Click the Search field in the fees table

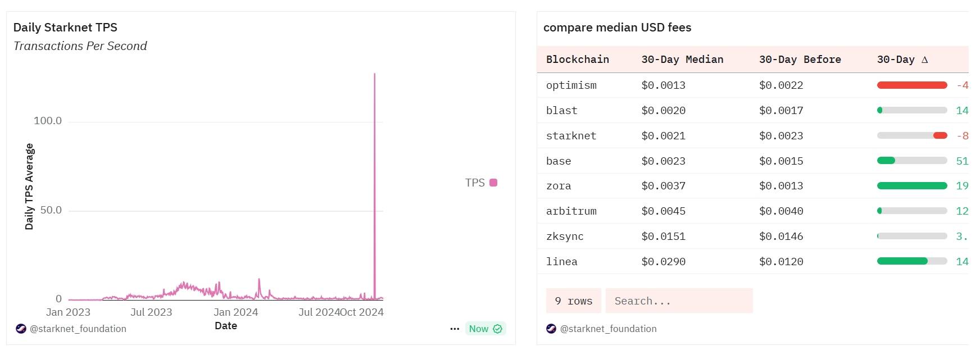(x=679, y=301)
